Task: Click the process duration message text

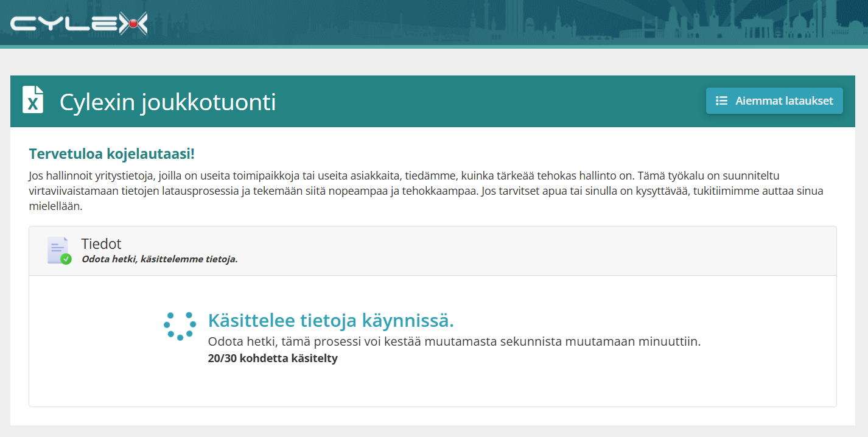Action: 454,341
